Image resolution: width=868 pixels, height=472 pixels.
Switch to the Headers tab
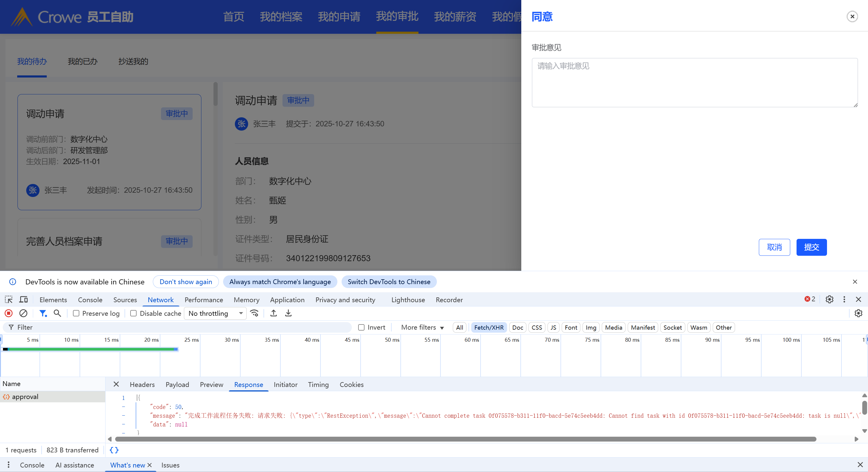pyautogui.click(x=142, y=384)
